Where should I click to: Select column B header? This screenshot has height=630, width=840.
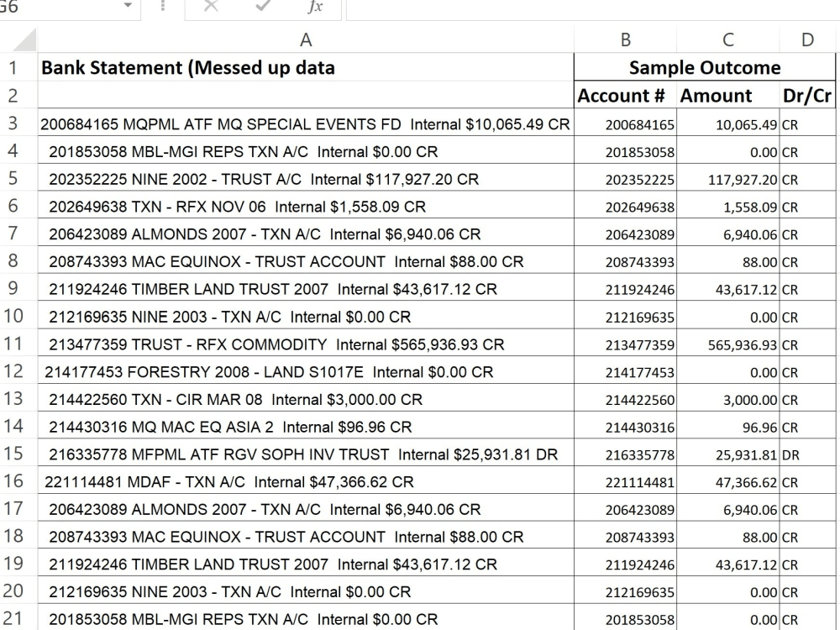click(625, 39)
